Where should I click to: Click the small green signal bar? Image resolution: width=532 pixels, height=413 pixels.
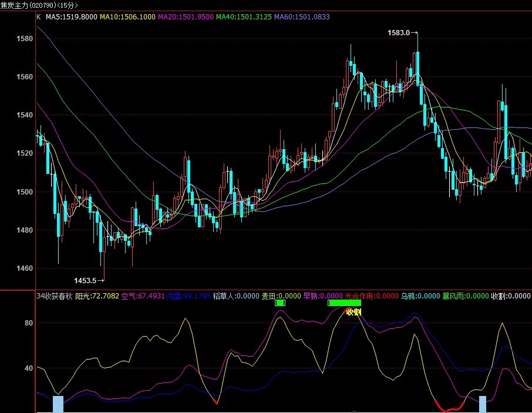[280, 303]
